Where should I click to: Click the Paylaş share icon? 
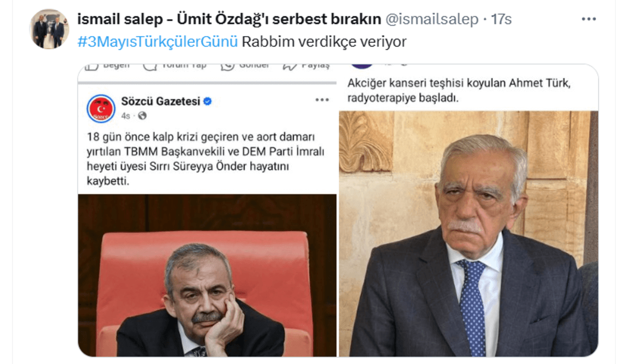click(290, 67)
